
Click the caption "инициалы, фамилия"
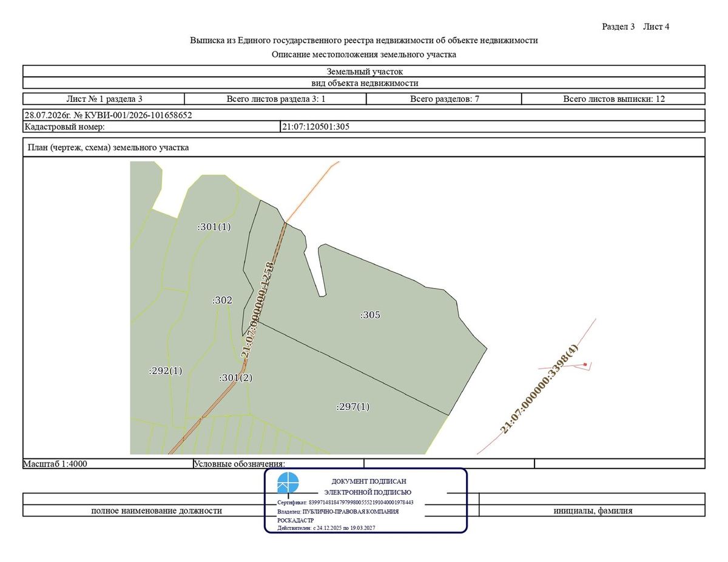pyautogui.click(x=593, y=510)
